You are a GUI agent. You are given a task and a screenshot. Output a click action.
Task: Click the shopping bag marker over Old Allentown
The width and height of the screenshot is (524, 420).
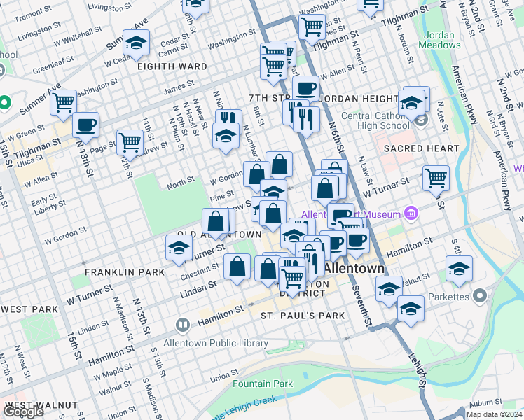216,222
